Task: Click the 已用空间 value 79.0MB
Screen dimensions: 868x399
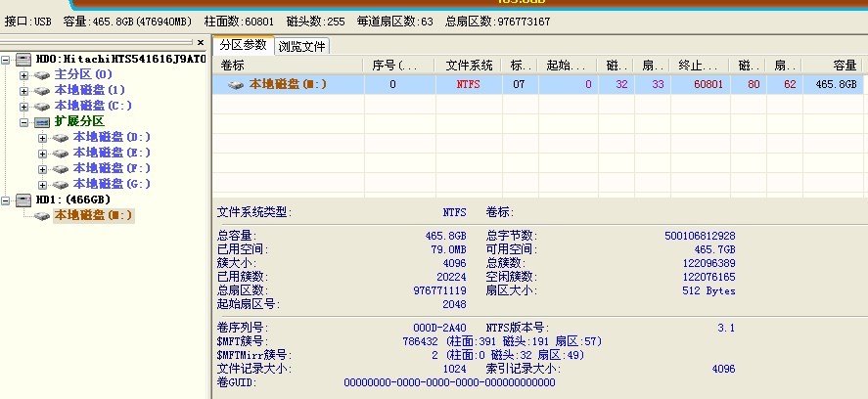Action: (x=448, y=249)
